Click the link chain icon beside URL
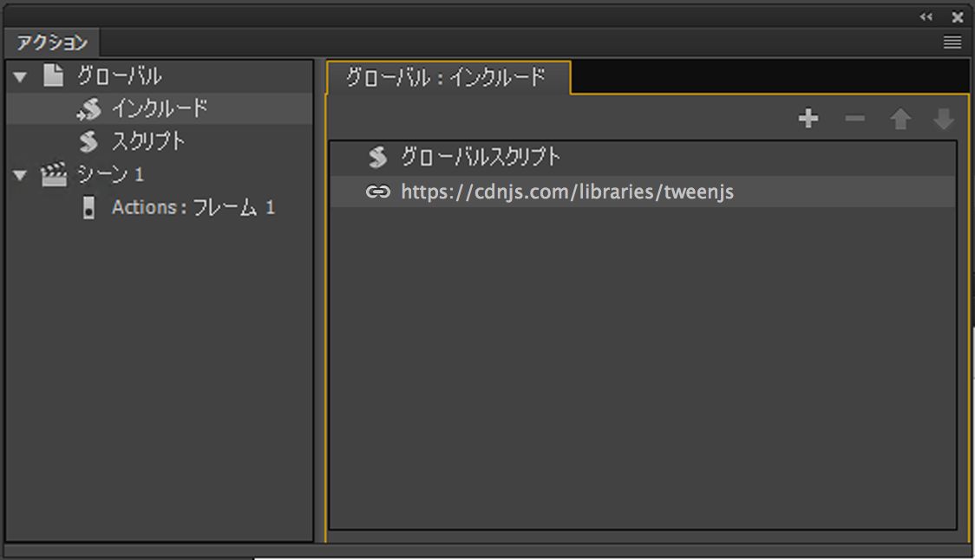 (377, 192)
